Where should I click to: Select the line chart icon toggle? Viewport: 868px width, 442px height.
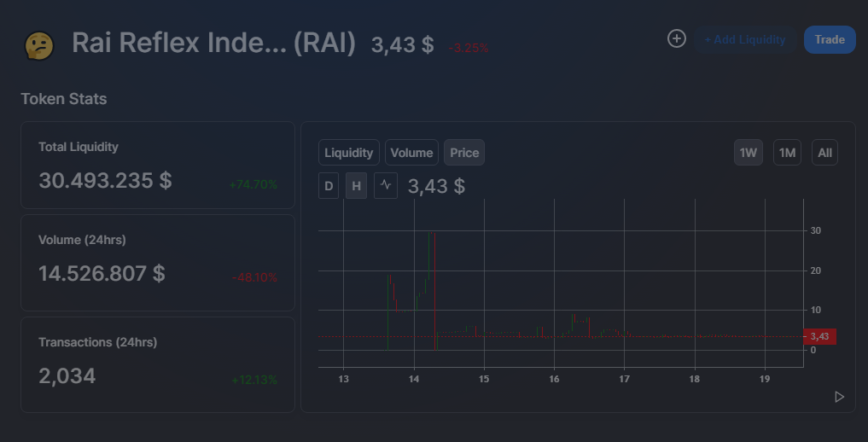[385, 185]
